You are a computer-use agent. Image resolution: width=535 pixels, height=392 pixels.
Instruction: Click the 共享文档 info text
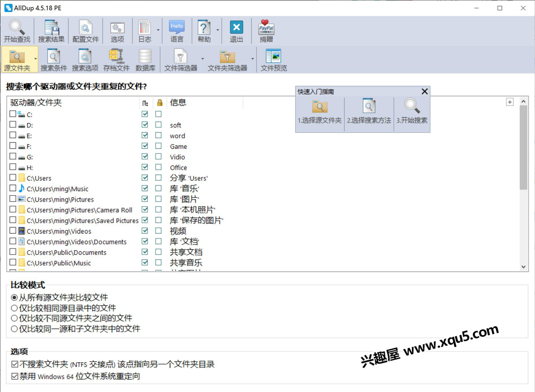click(186, 252)
